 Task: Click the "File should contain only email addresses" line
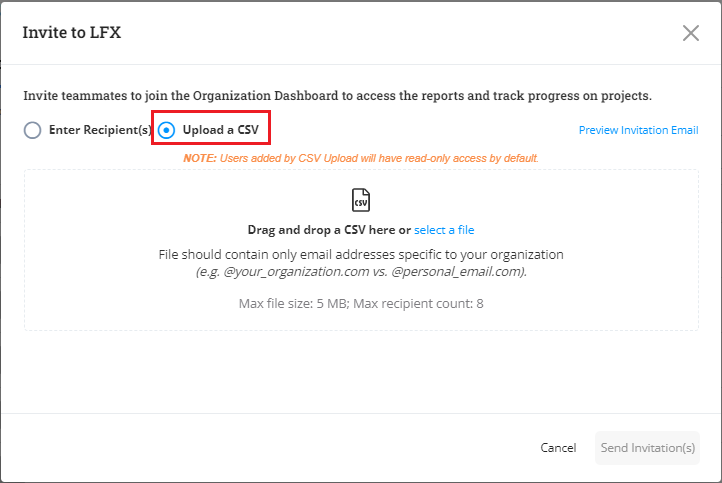(x=361, y=254)
